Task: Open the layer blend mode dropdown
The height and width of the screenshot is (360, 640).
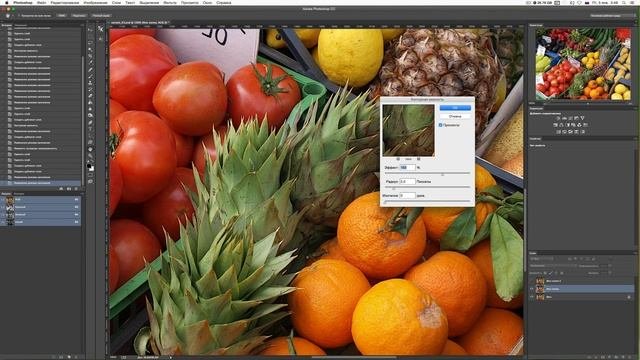Action: (x=553, y=266)
